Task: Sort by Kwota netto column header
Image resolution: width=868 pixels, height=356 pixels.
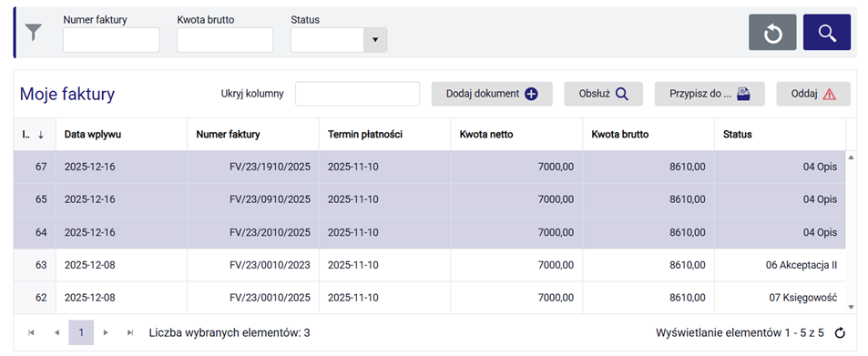Action: 516,135
